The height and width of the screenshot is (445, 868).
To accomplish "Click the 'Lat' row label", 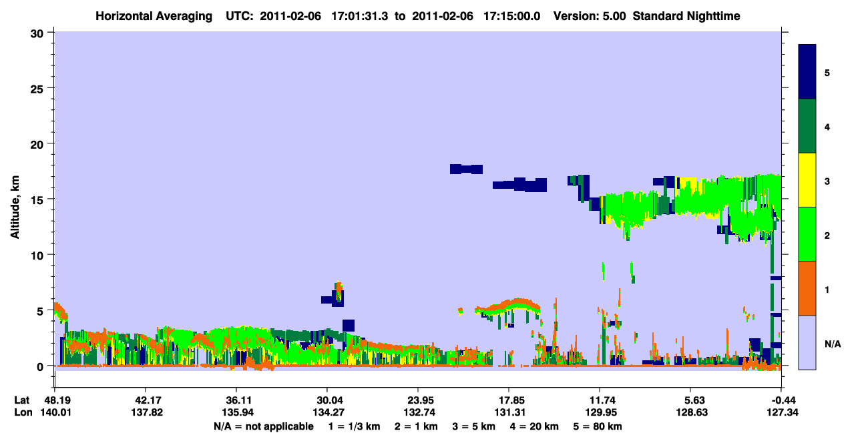I will coord(21,400).
